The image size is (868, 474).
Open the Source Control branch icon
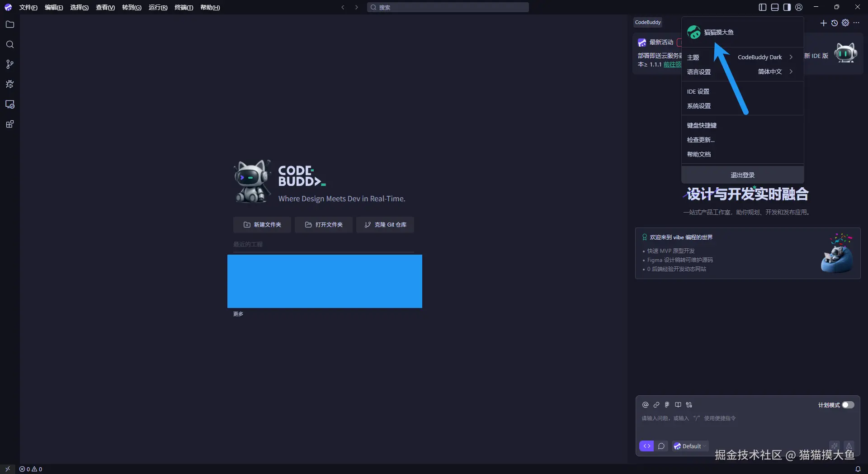9,64
